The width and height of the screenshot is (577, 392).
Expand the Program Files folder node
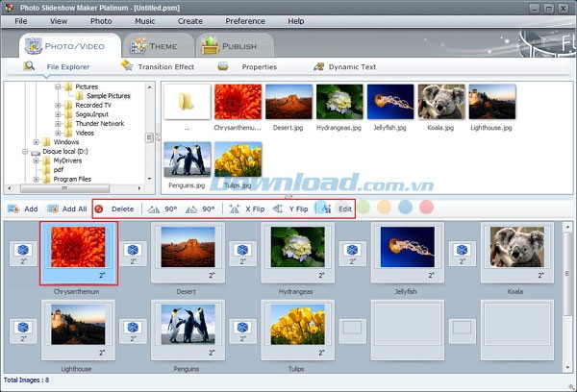pyautogui.click(x=37, y=179)
